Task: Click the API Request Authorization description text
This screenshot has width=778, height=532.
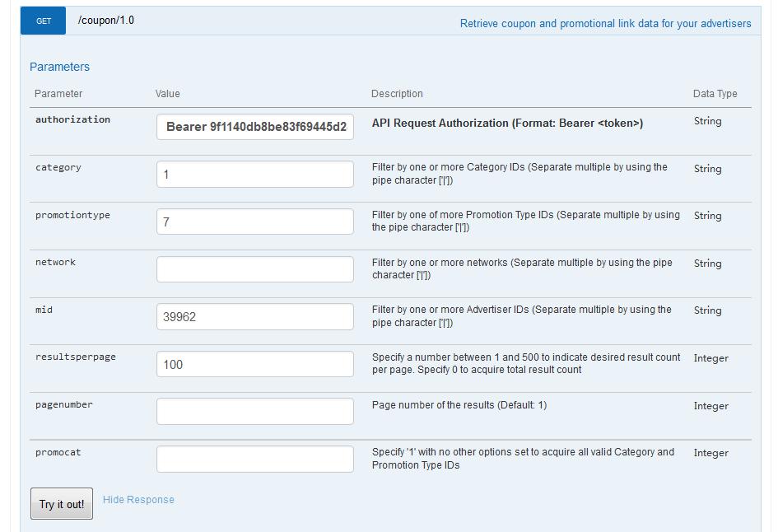Action: (507, 124)
